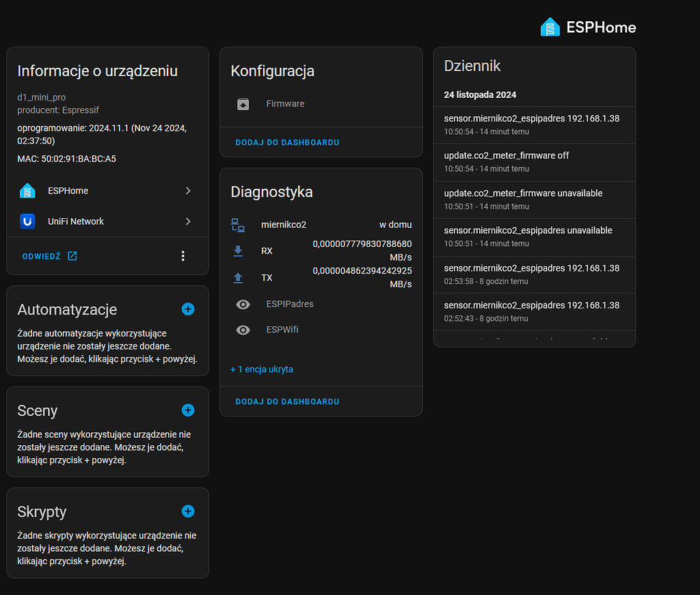
Task: Click the Firmware upload icon under Konfiguracja
Action: click(x=243, y=104)
